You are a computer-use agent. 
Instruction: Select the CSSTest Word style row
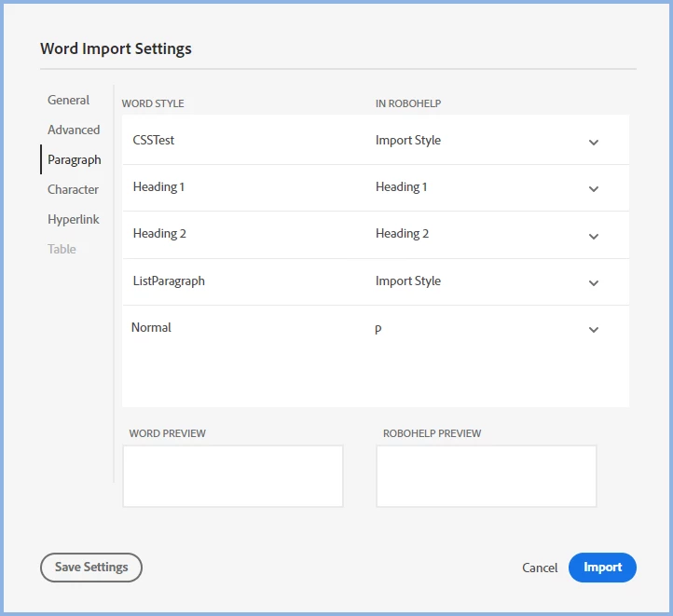(154, 141)
